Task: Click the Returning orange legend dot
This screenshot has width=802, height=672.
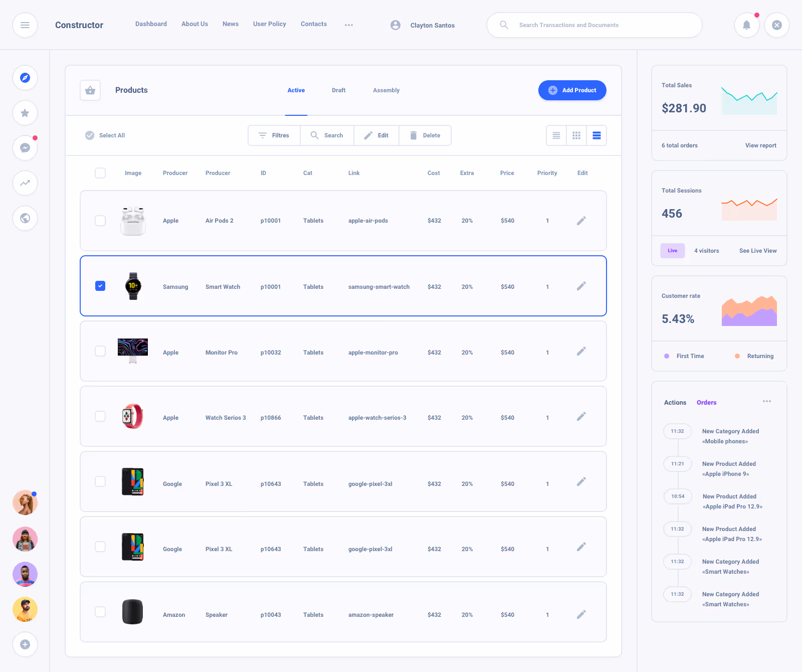Action: coord(737,356)
